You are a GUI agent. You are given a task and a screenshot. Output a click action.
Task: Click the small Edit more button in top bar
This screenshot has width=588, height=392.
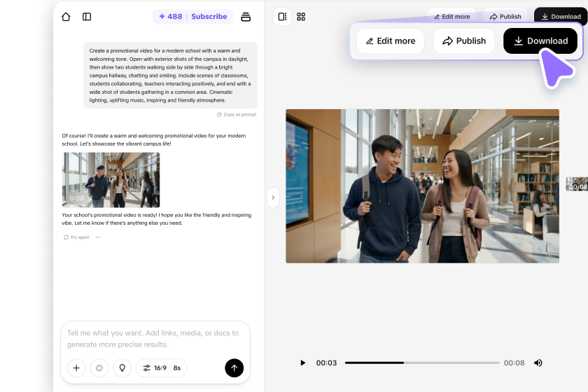[452, 17]
